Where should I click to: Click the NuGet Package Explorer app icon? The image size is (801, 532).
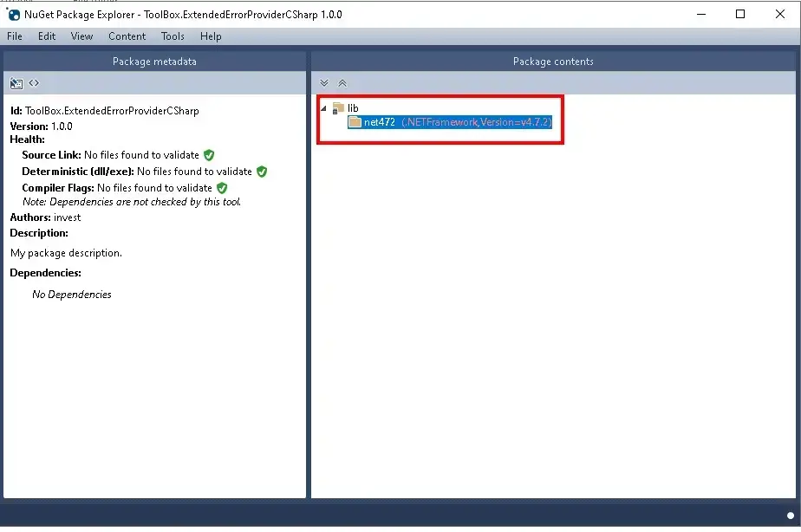click(x=14, y=14)
